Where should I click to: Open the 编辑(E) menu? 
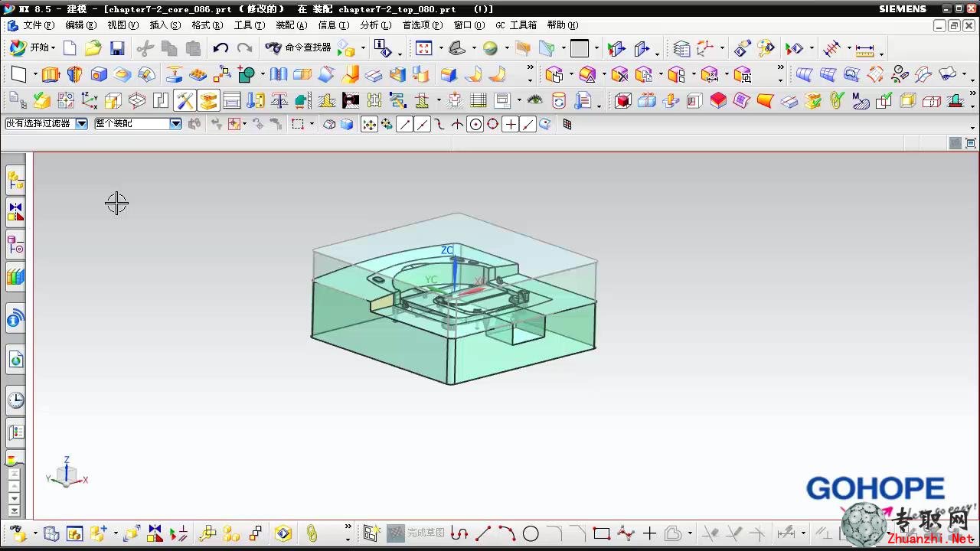point(81,25)
